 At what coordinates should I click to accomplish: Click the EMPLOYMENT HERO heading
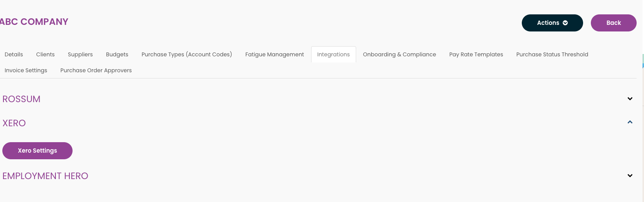pos(45,176)
